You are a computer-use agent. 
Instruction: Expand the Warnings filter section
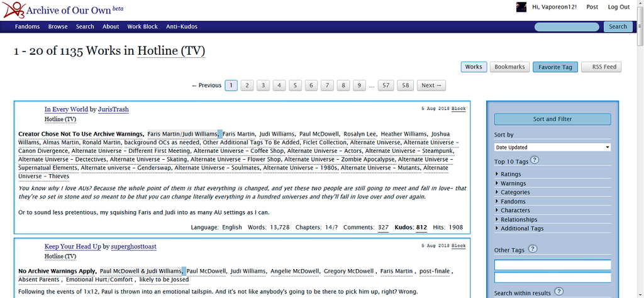click(513, 183)
